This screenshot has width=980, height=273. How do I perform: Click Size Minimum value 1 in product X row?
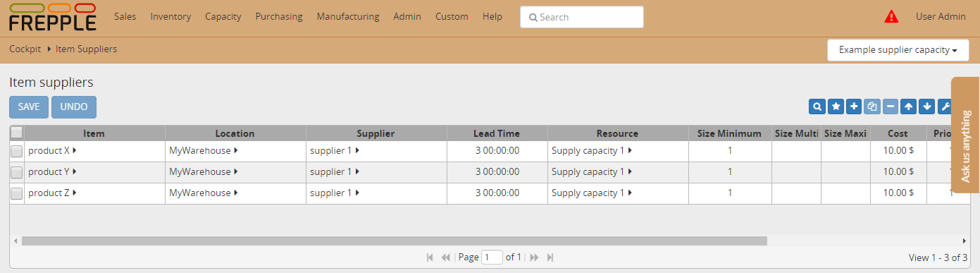(x=730, y=150)
